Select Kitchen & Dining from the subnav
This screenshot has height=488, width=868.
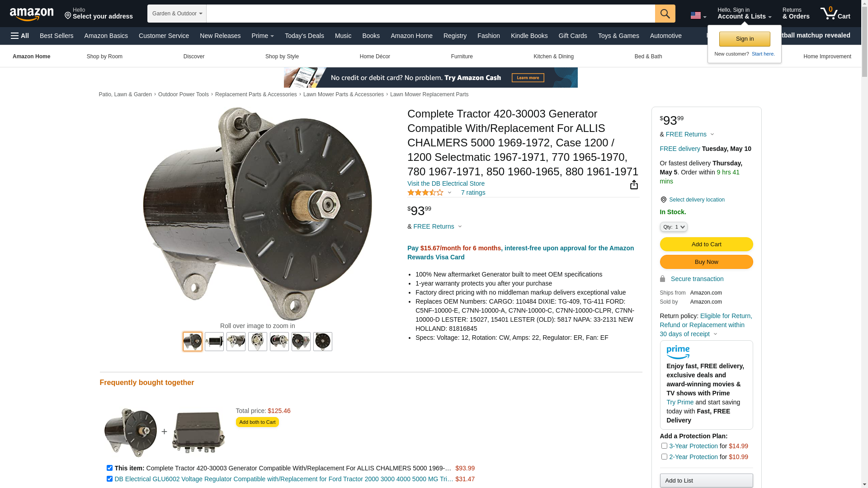pos(553,56)
